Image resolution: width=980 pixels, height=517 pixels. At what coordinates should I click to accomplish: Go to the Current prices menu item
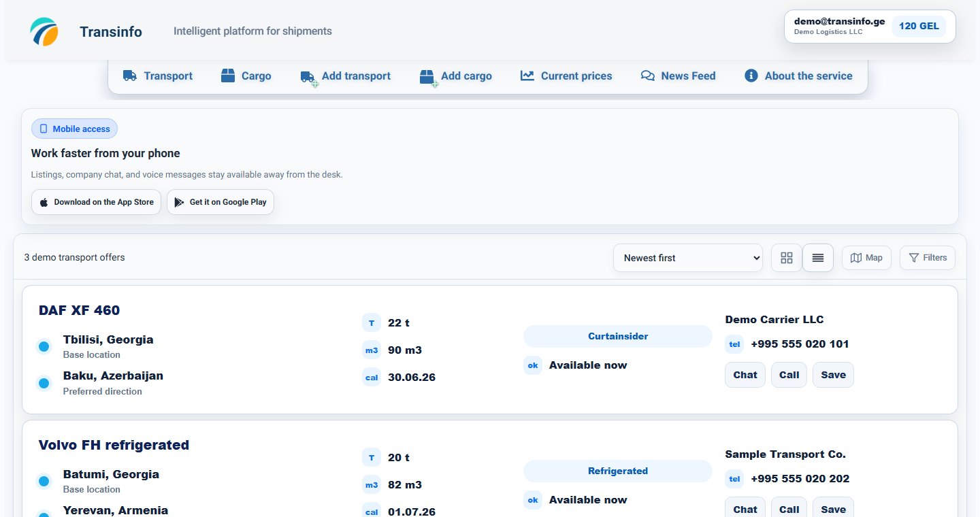pyautogui.click(x=566, y=76)
